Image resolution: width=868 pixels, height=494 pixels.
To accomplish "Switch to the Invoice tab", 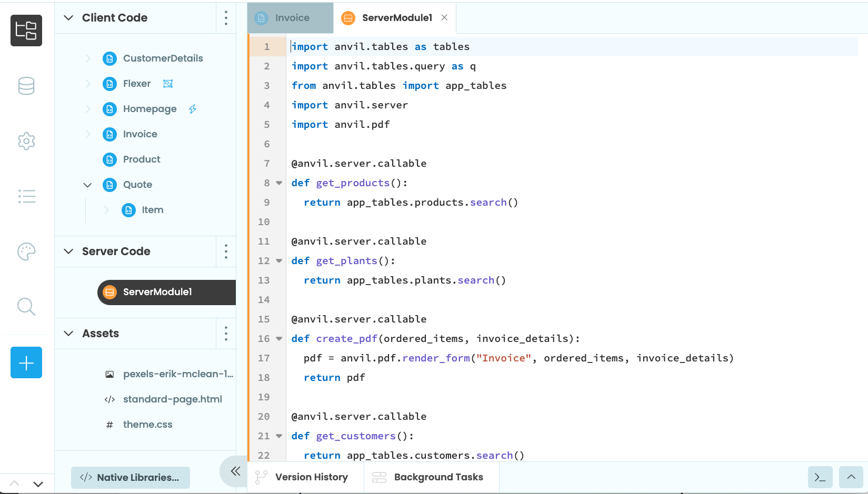I will coord(290,17).
